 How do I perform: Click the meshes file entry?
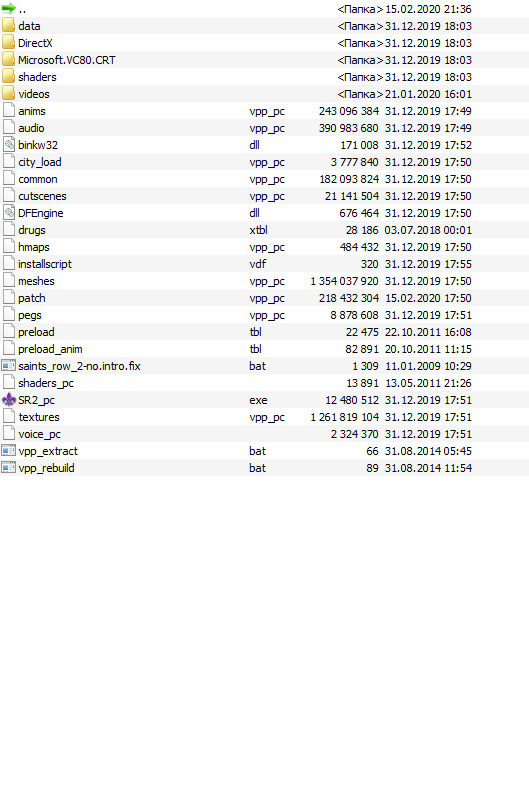pos(264,281)
